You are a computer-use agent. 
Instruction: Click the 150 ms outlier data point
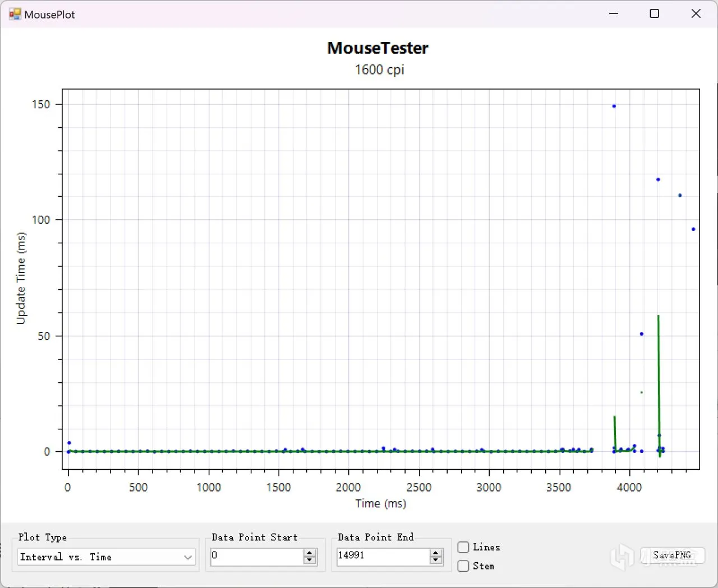[x=614, y=106]
